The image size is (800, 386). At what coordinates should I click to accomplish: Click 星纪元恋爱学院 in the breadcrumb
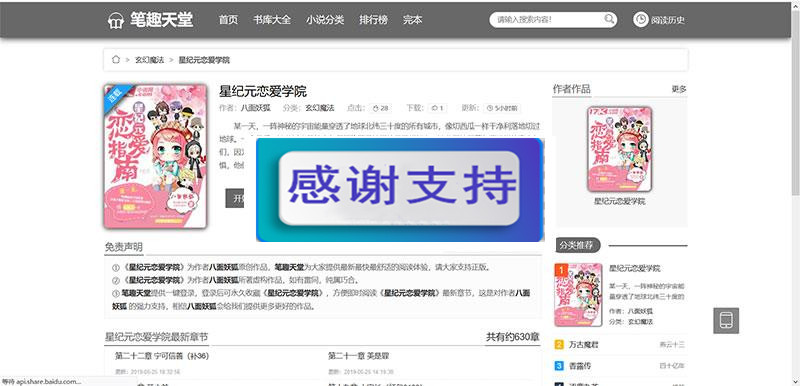tap(204, 60)
